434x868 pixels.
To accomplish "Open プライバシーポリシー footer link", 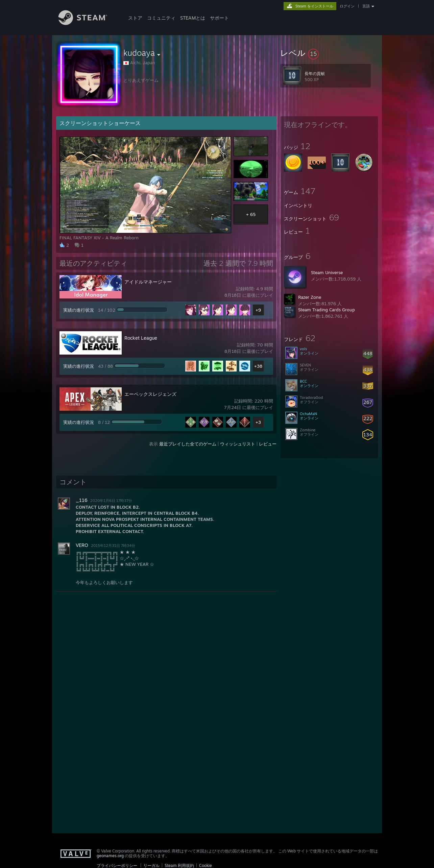I will (117, 865).
